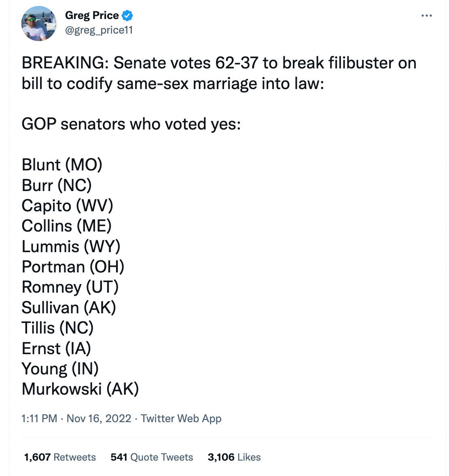The height and width of the screenshot is (476, 449).
Task: Click the Greg Price display name
Action: [x=92, y=15]
